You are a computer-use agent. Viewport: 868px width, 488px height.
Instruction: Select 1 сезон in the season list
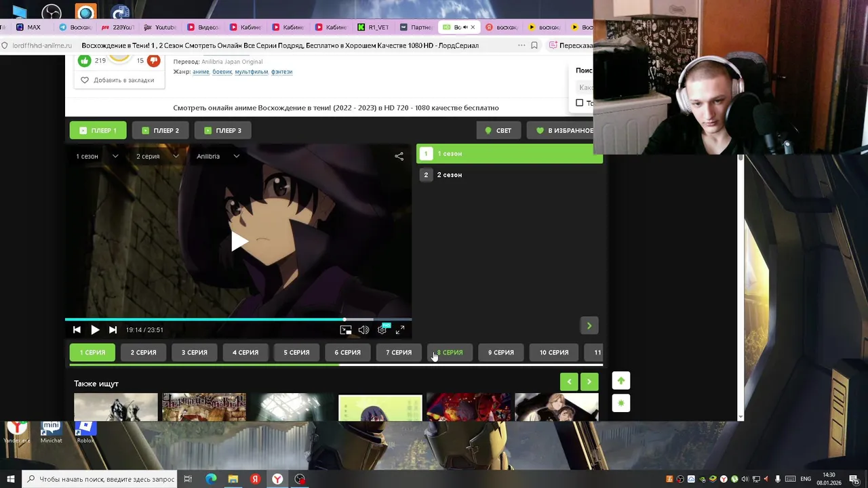point(509,154)
